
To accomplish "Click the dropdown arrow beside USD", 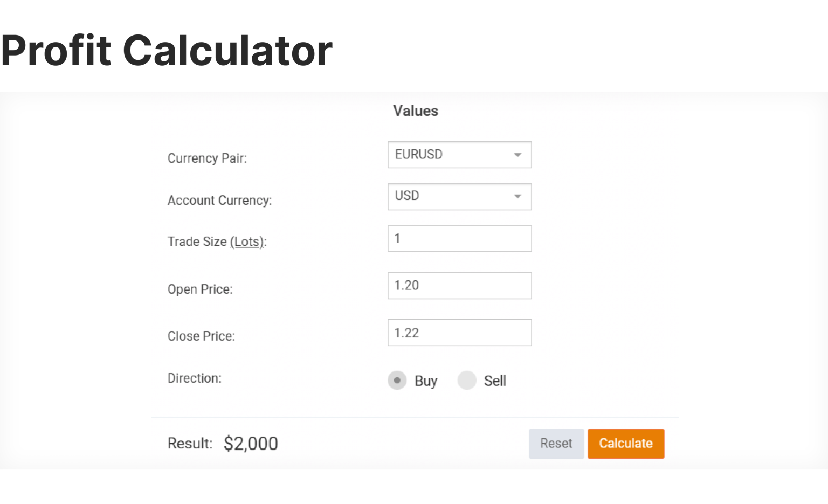I will pyautogui.click(x=517, y=196).
